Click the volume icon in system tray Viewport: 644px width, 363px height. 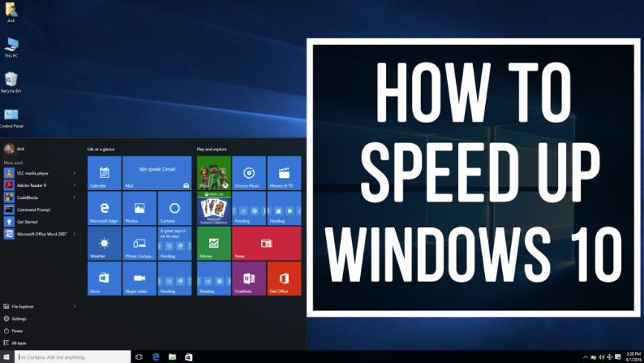click(x=602, y=357)
